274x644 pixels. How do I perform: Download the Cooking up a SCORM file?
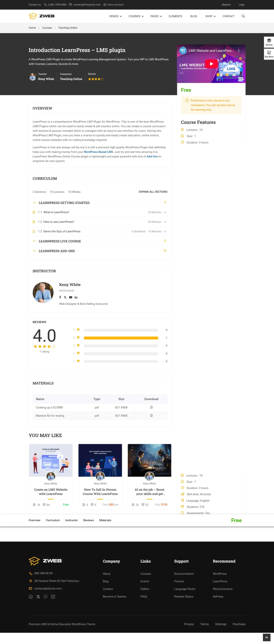coord(151,407)
